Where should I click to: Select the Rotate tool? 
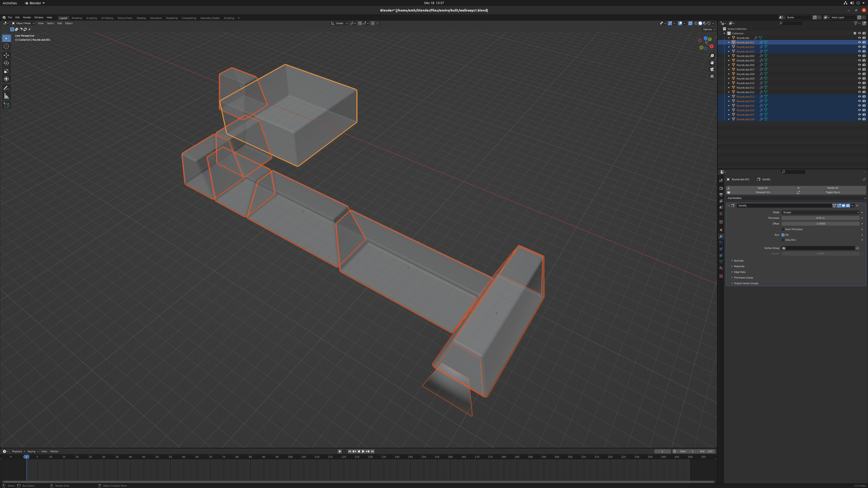click(x=6, y=63)
